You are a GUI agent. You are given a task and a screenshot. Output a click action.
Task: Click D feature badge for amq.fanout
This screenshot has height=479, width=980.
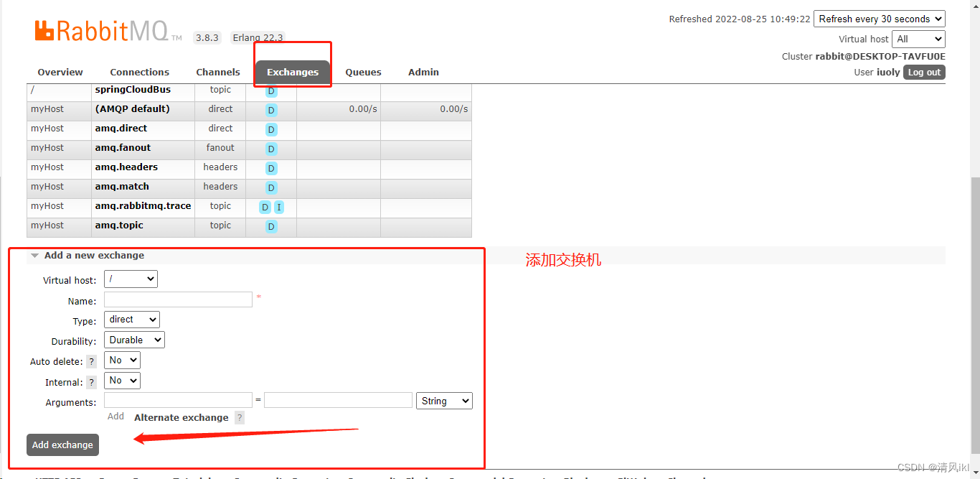(x=271, y=149)
